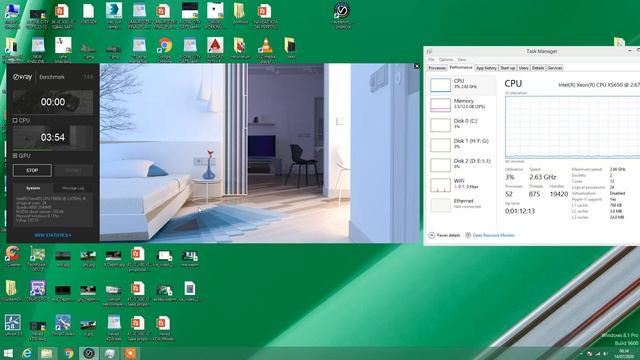The image size is (640, 360).
Task: Select the computer shortcut at top-left desktop
Action: 12,15
